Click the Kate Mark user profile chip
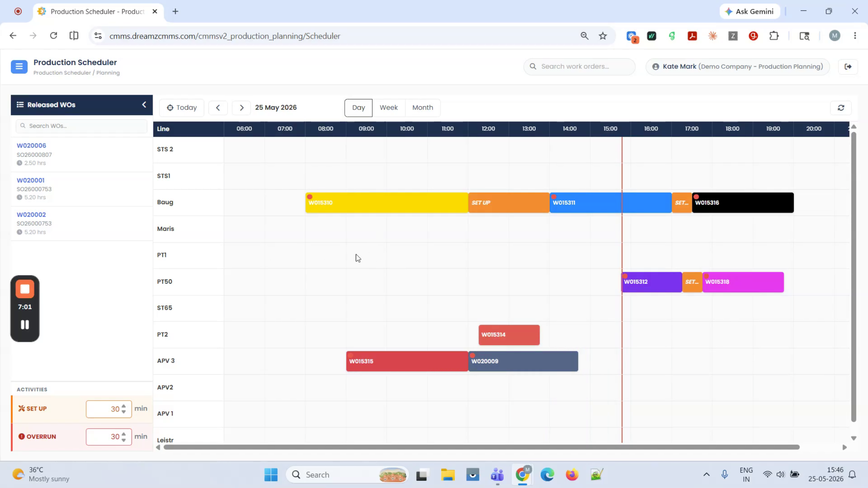 [x=738, y=67]
